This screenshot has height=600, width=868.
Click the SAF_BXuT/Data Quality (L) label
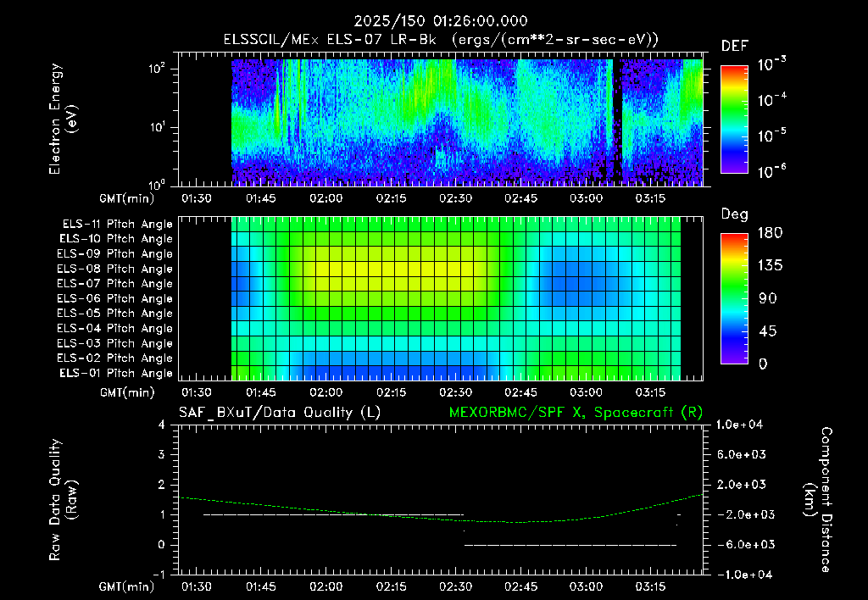[280, 413]
